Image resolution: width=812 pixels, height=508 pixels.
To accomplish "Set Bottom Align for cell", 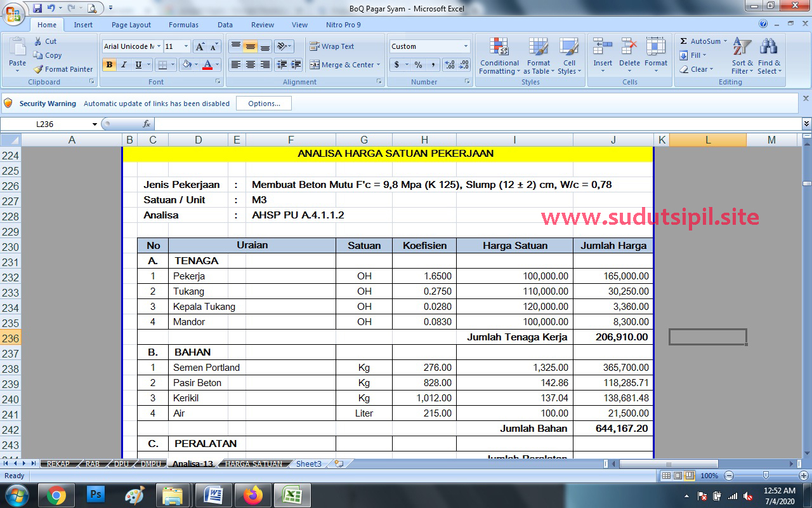I will coord(265,46).
